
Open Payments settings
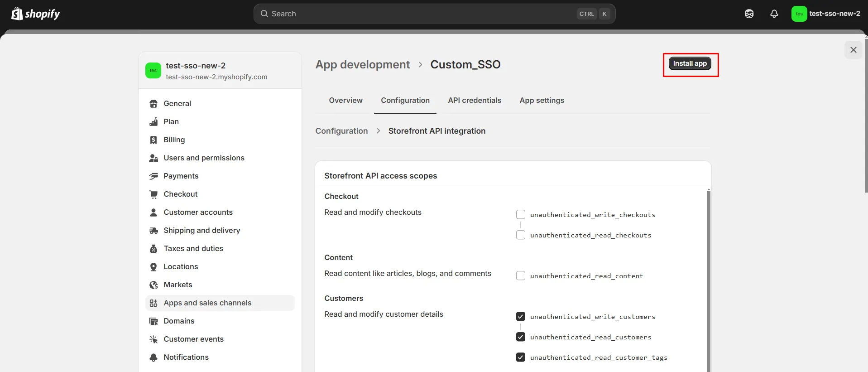tap(220, 176)
